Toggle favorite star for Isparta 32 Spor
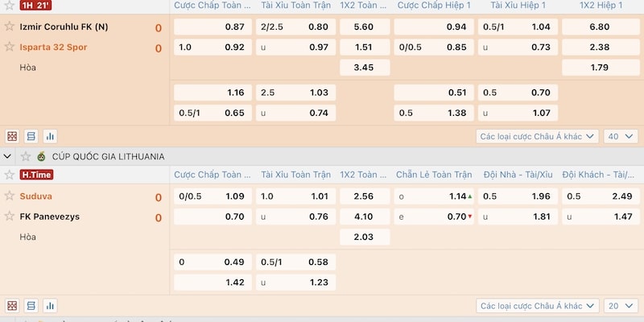The image size is (644, 322). click(x=10, y=47)
